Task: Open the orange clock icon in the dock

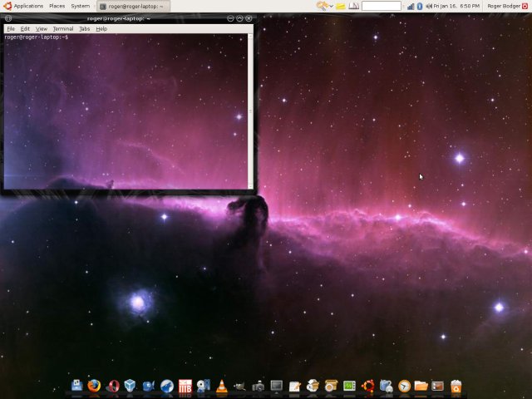Action: (x=405, y=386)
